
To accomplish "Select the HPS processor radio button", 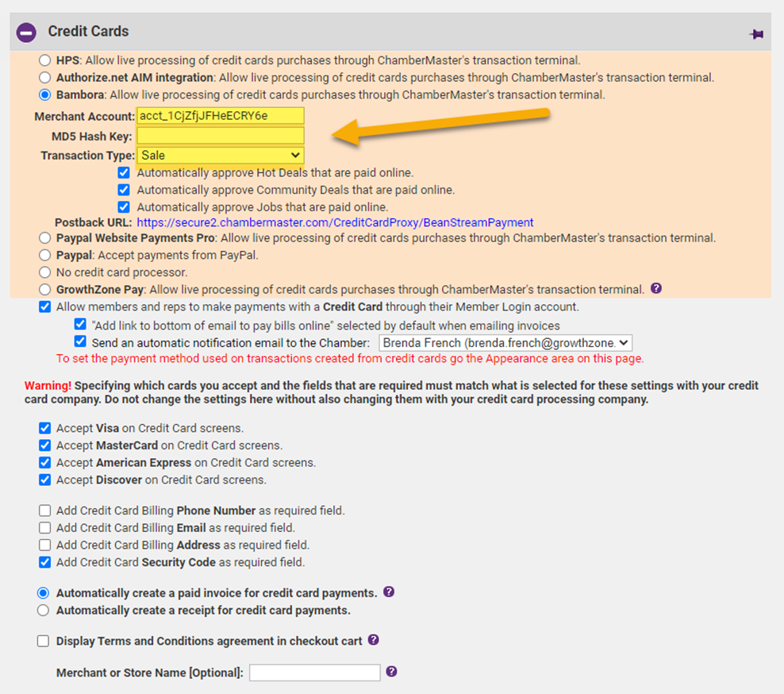I will click(x=45, y=60).
